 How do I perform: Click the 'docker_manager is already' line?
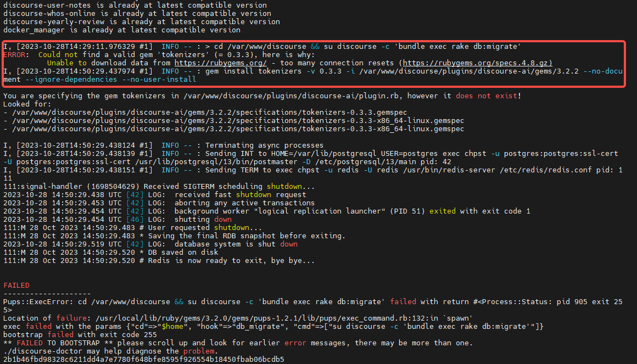(122, 30)
